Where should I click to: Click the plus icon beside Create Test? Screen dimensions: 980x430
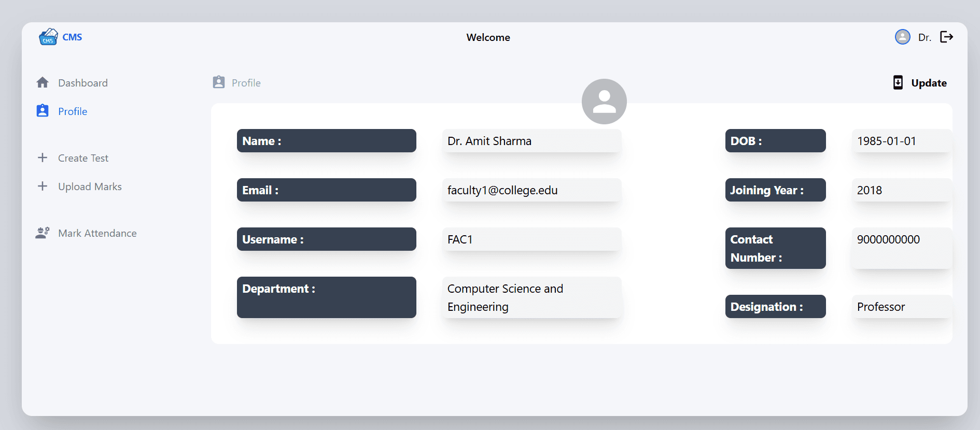point(43,157)
